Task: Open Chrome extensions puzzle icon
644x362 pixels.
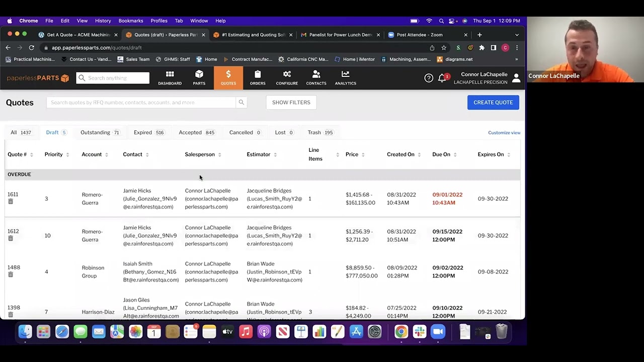Action: point(482,48)
